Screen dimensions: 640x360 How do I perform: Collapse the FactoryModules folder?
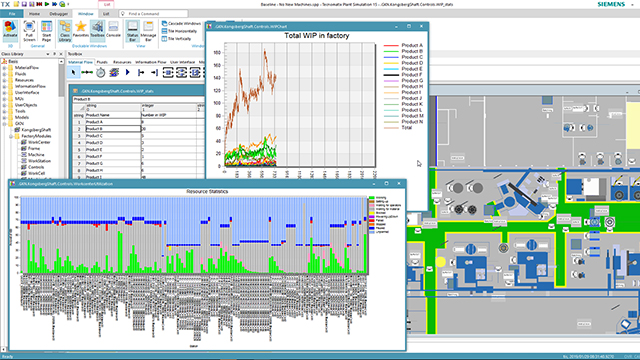tap(11, 136)
